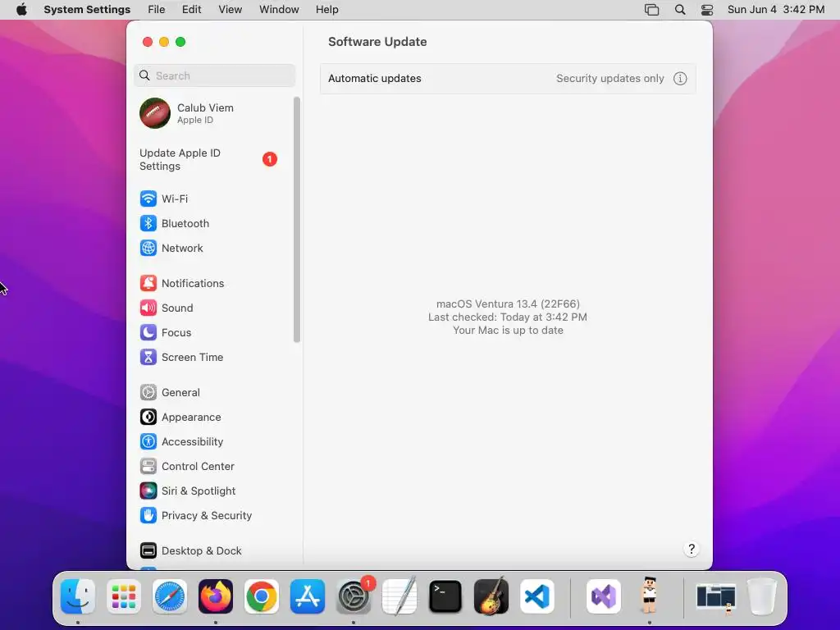The height and width of the screenshot is (630, 840).
Task: Click the green zoom window button
Action: point(181,42)
